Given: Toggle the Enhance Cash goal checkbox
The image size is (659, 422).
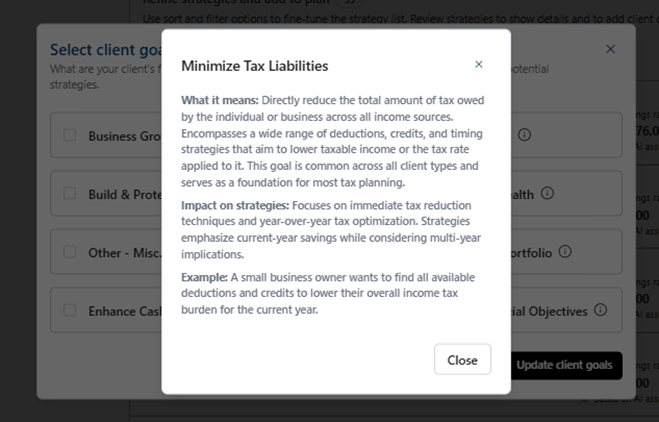Looking at the screenshot, I should [70, 311].
